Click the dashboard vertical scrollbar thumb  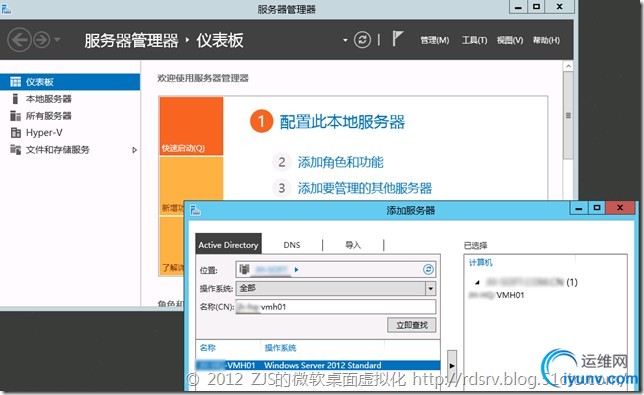click(x=568, y=115)
